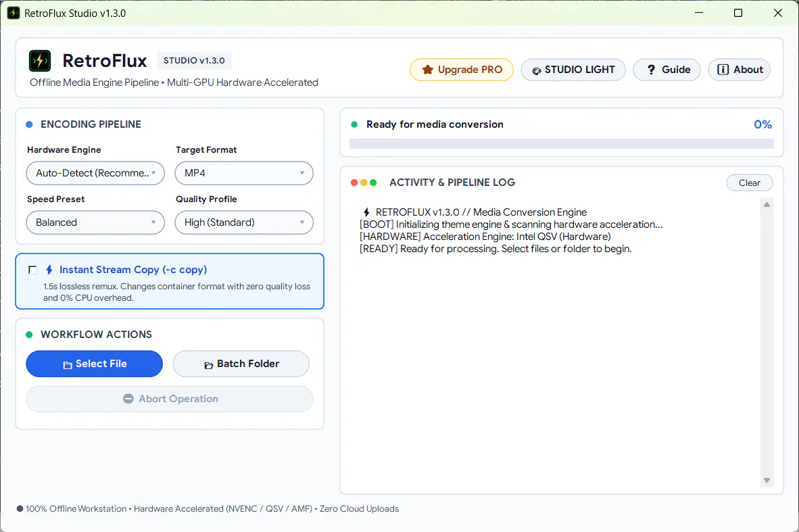Click the star icon on Upgrade PRO
Viewport: 799px width, 532px height.
pyautogui.click(x=427, y=70)
